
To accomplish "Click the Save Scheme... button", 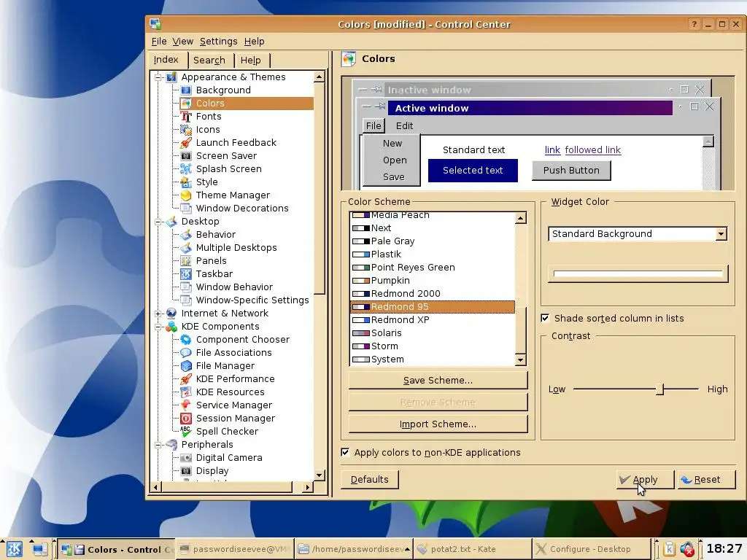I will (438, 380).
